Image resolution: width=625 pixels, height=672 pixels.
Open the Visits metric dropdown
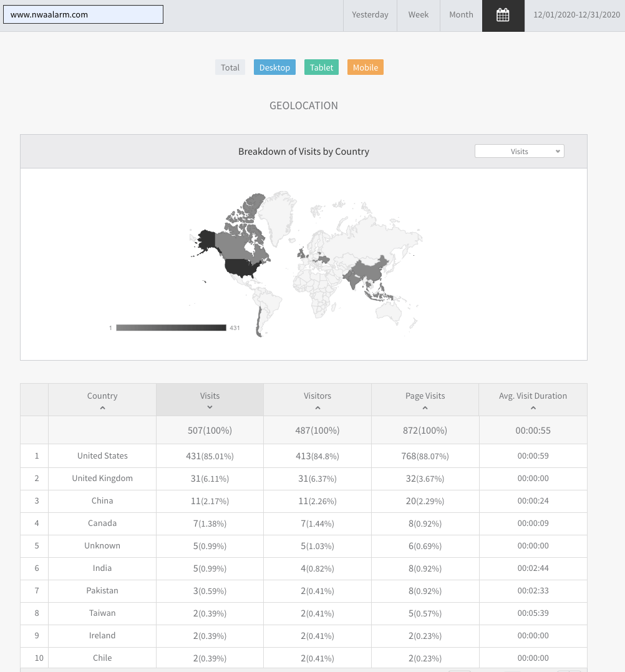[x=519, y=151]
